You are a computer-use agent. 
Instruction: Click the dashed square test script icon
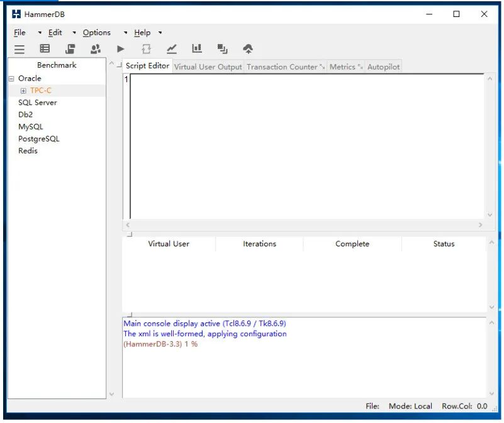[146, 49]
